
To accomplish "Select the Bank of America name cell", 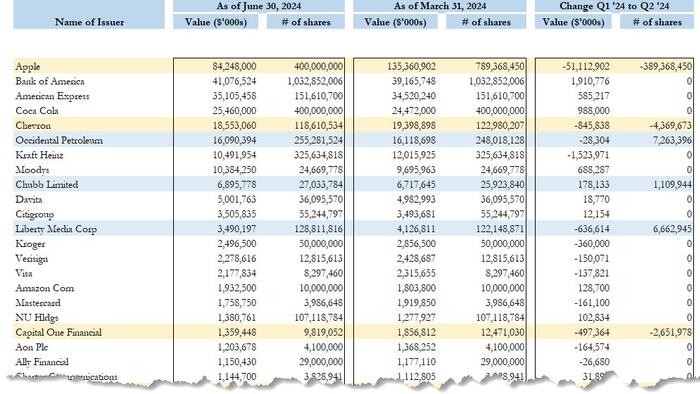I will coord(50,81).
